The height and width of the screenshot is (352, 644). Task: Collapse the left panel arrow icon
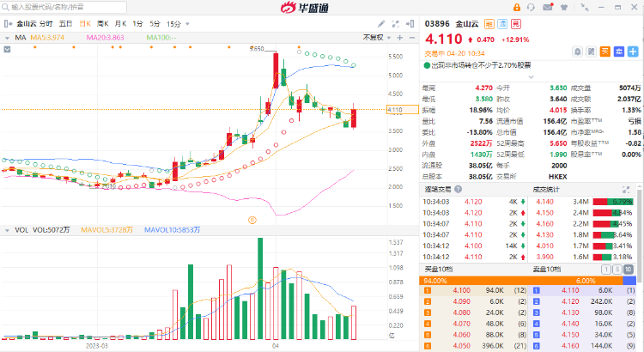[x=8, y=24]
